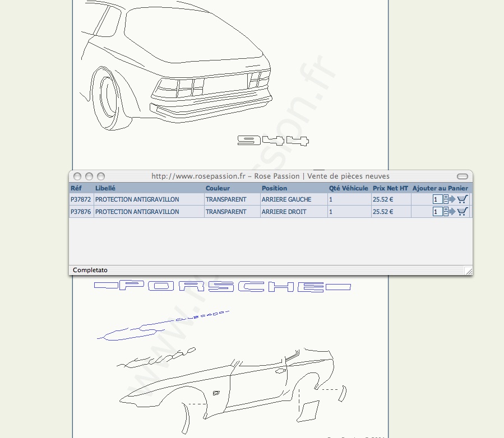Add P37876 ARRIERE DROIT to cart
This screenshot has width=504, height=438.
pyautogui.click(x=463, y=212)
